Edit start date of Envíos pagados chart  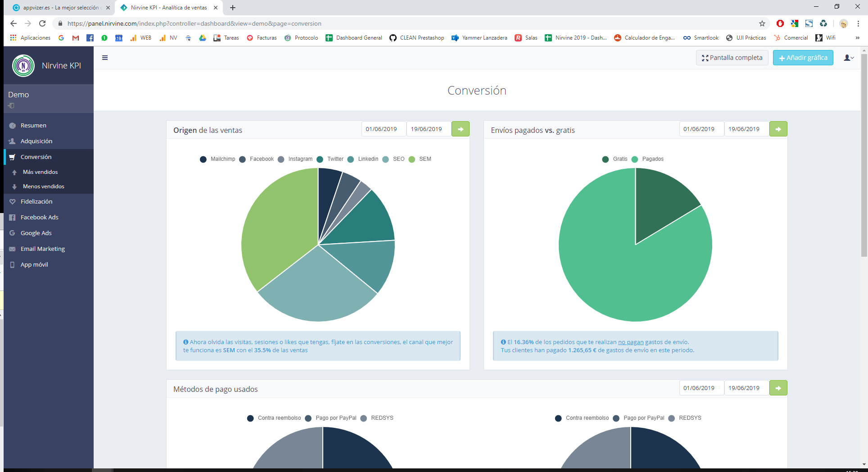[702, 129]
